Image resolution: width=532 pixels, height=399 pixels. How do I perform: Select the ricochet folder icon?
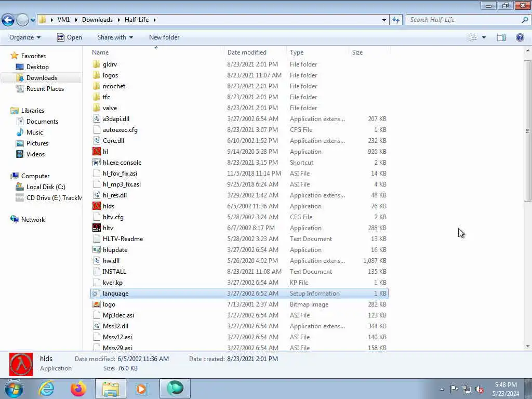pyautogui.click(x=96, y=86)
